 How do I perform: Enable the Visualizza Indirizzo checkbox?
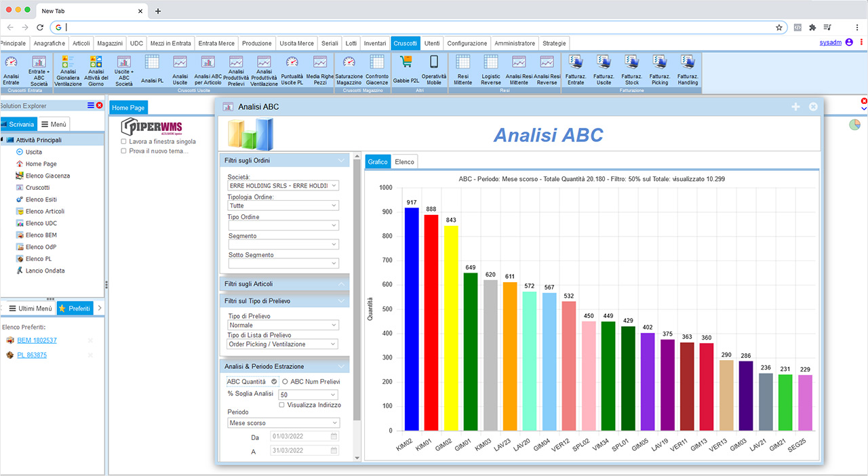click(x=282, y=405)
